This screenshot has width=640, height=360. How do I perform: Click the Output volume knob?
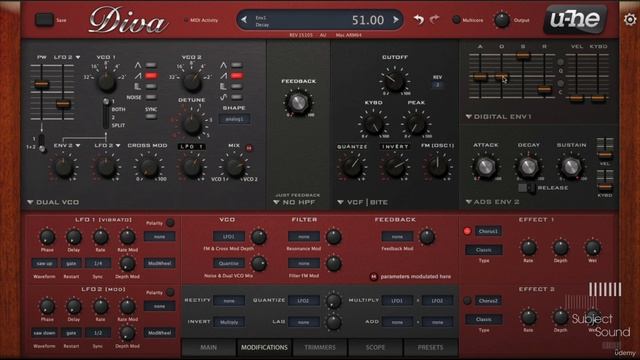pyautogui.click(x=501, y=20)
